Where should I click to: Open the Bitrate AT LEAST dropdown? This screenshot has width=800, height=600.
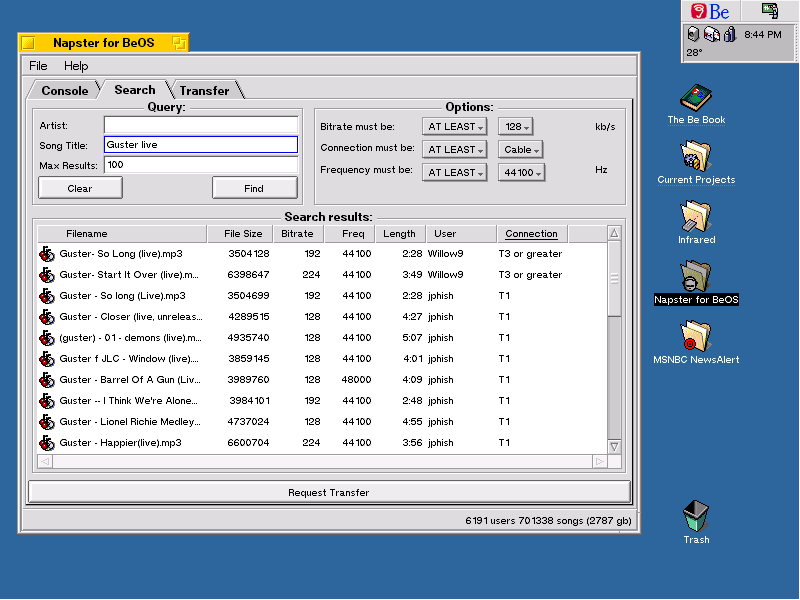tap(455, 126)
